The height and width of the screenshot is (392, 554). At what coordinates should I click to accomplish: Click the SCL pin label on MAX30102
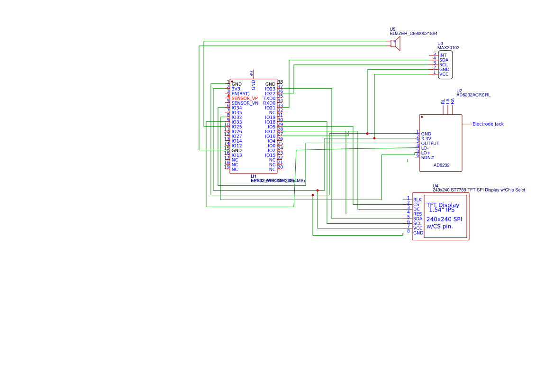(444, 64)
